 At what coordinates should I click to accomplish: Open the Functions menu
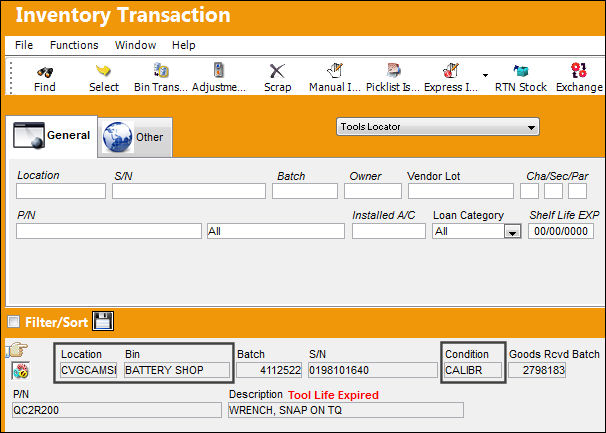point(74,45)
